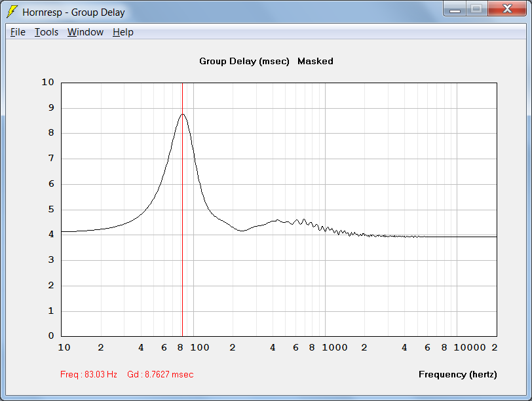
Task: Click the y-axis value 9 label
Action: [x=51, y=107]
